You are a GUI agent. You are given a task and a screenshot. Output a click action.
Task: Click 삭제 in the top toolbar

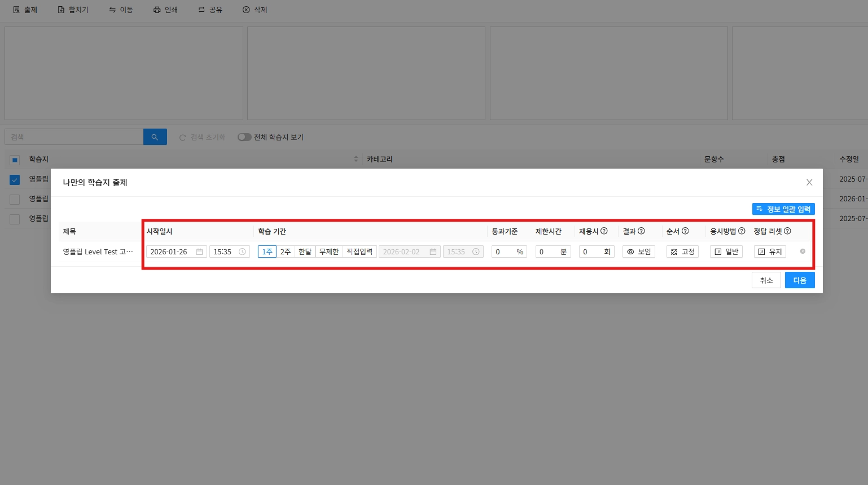click(x=255, y=10)
